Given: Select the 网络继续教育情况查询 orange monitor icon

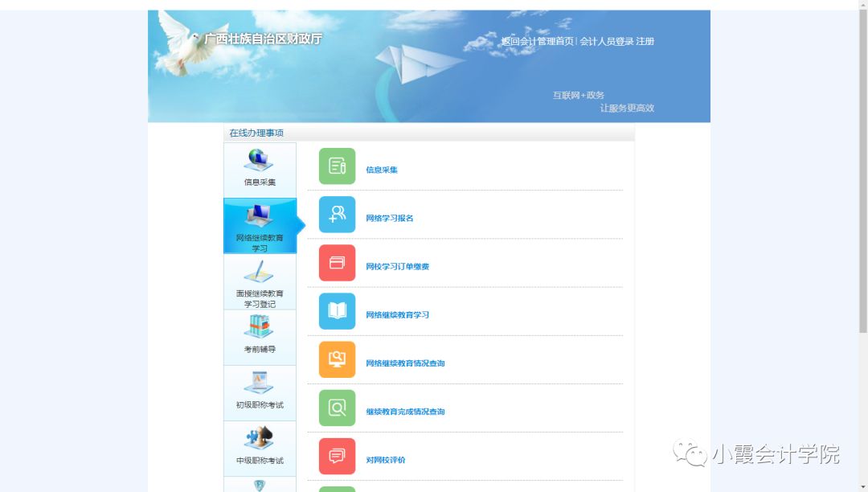Looking at the screenshot, I should [336, 360].
